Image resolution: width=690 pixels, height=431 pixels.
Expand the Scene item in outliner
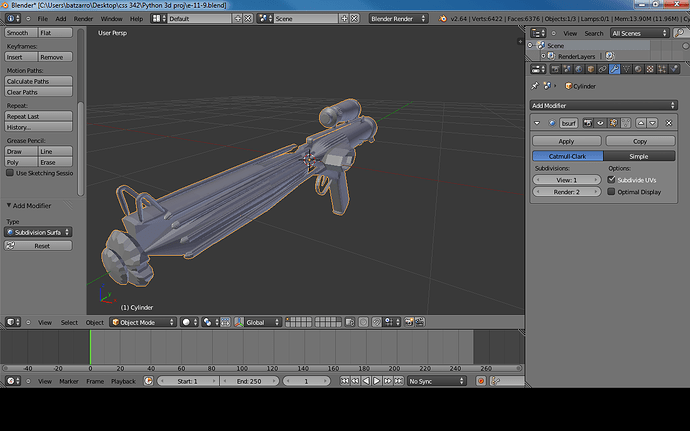tap(530, 45)
